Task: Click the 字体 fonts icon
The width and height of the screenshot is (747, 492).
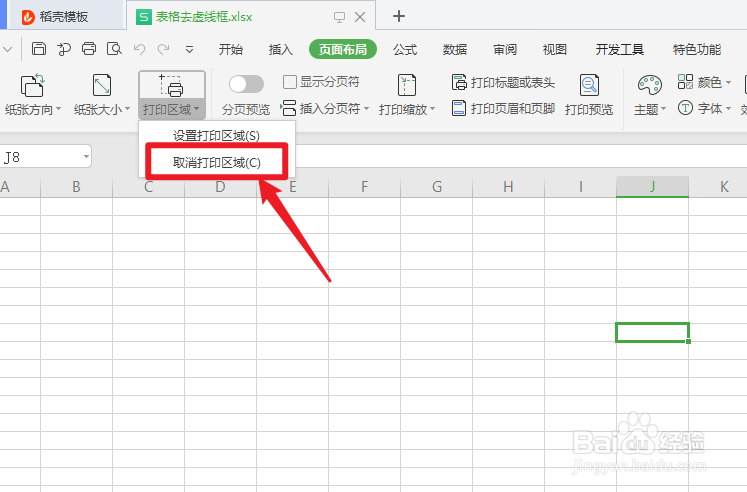Action: [685, 108]
